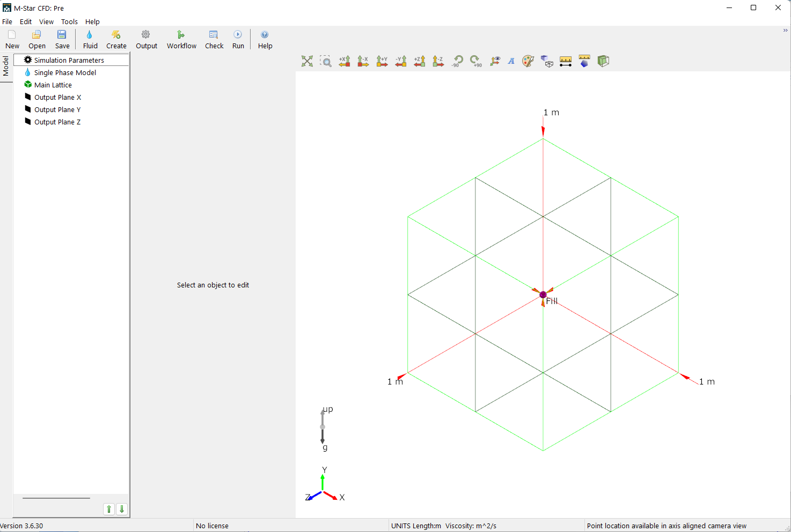Set camera to the +Y view

coord(382,61)
